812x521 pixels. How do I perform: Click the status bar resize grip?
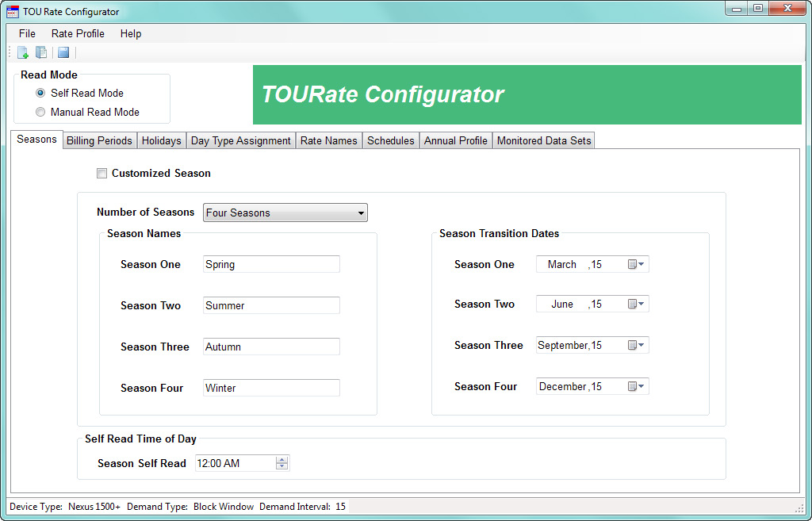(x=799, y=508)
